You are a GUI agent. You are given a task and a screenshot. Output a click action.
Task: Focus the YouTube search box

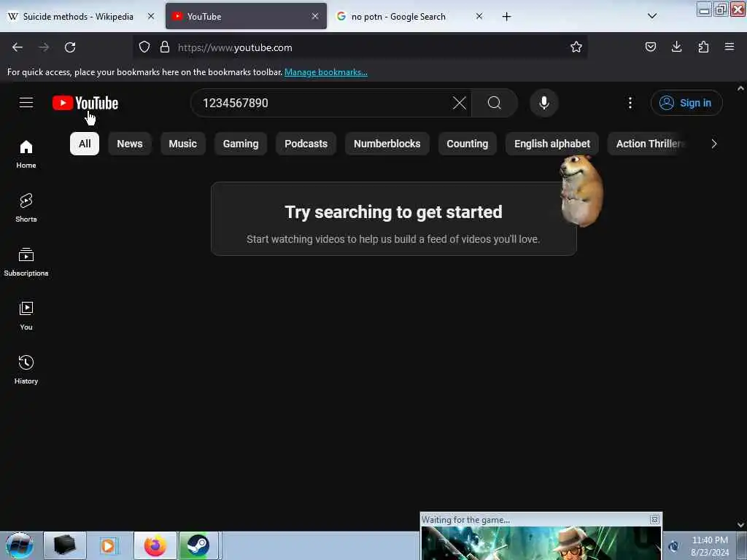[324, 103]
